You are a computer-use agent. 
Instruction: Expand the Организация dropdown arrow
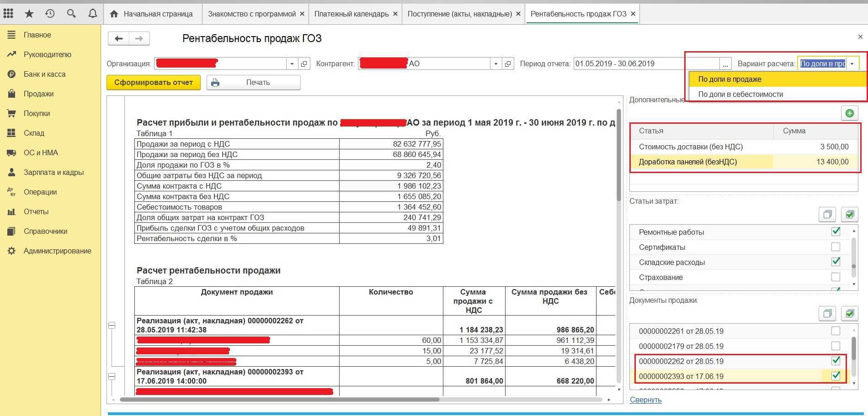[x=292, y=64]
